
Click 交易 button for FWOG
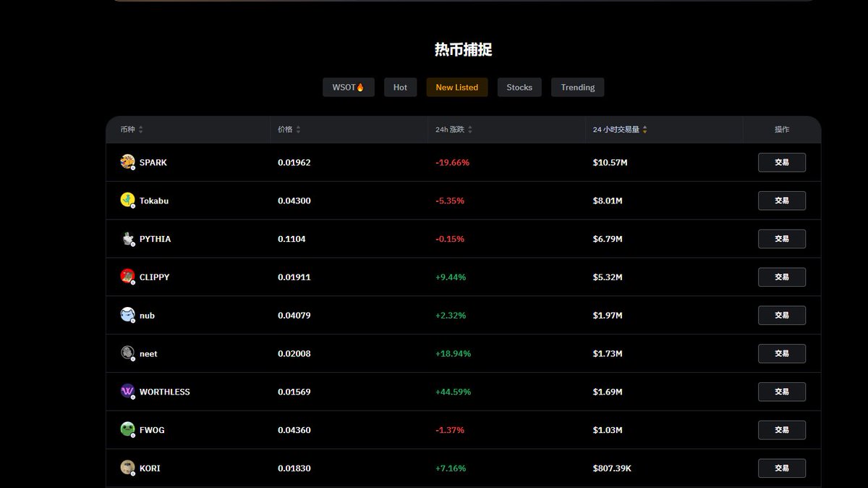782,430
